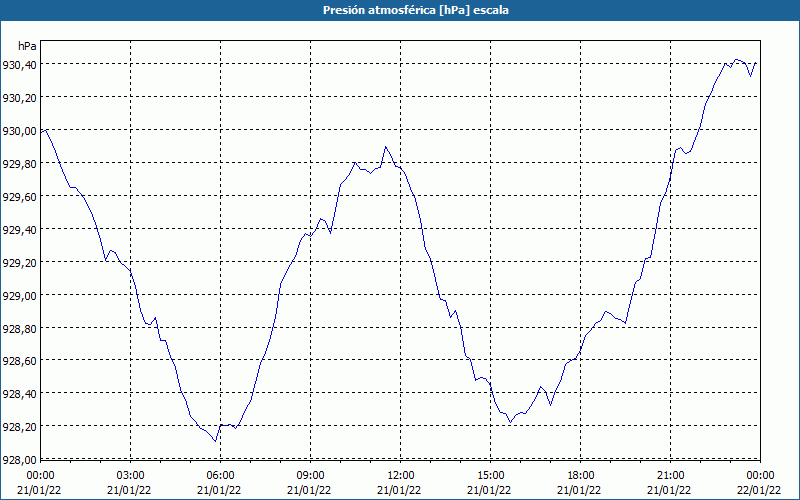800x500 pixels.
Task: Click the 929,60 y-axis label
Action: click(x=19, y=196)
